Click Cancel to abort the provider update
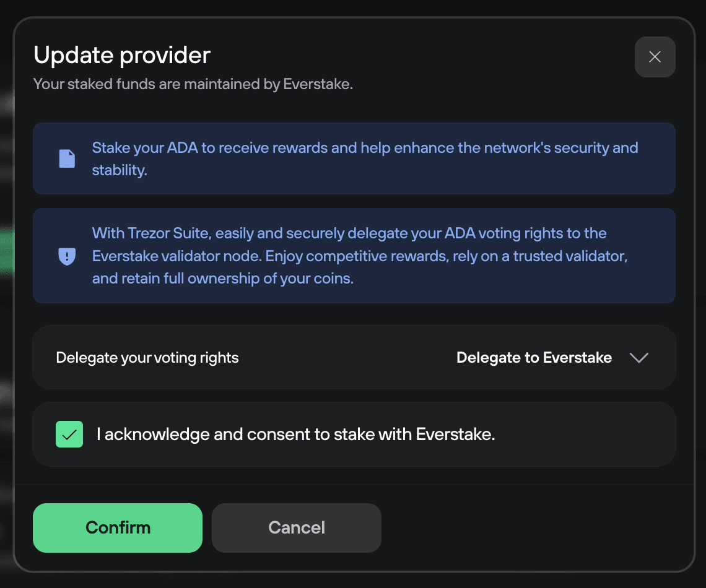This screenshot has width=706, height=588. tap(296, 527)
